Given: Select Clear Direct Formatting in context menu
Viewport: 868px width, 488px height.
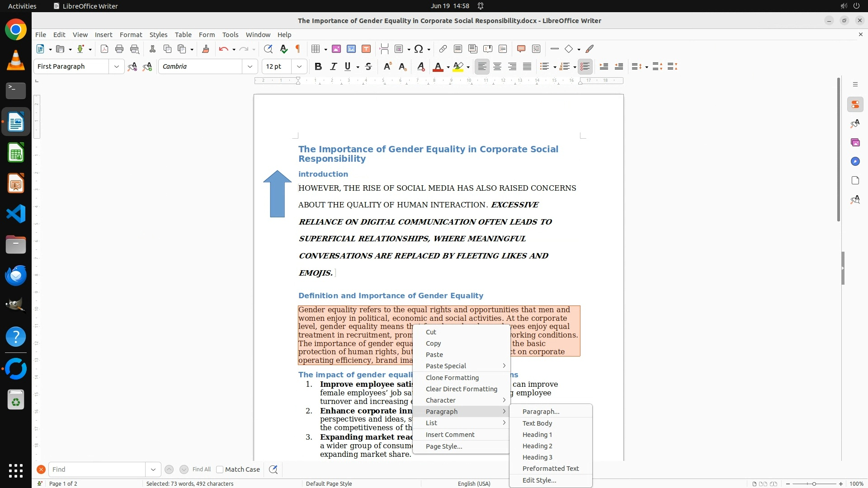Looking at the screenshot, I should pos(461,389).
